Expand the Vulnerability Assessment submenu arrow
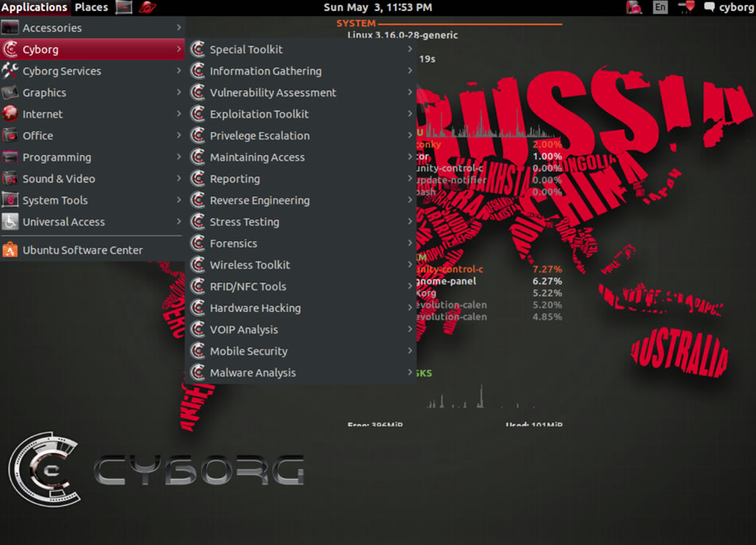Image resolution: width=756 pixels, height=545 pixels. pyautogui.click(x=411, y=92)
